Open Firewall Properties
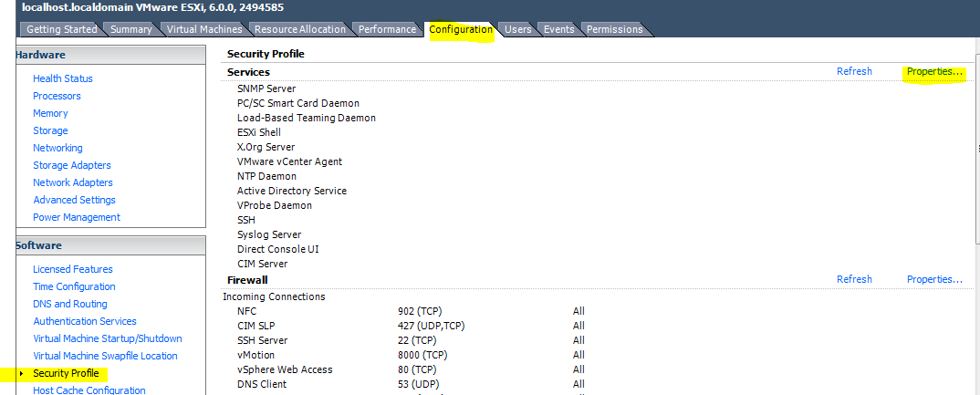This screenshot has height=395, width=980. pos(935,279)
